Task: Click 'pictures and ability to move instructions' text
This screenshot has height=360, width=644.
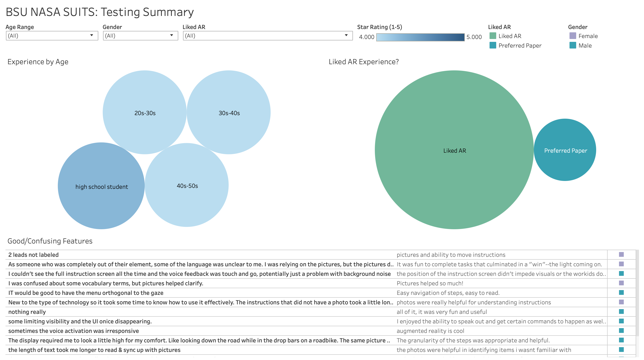Action: click(x=451, y=255)
